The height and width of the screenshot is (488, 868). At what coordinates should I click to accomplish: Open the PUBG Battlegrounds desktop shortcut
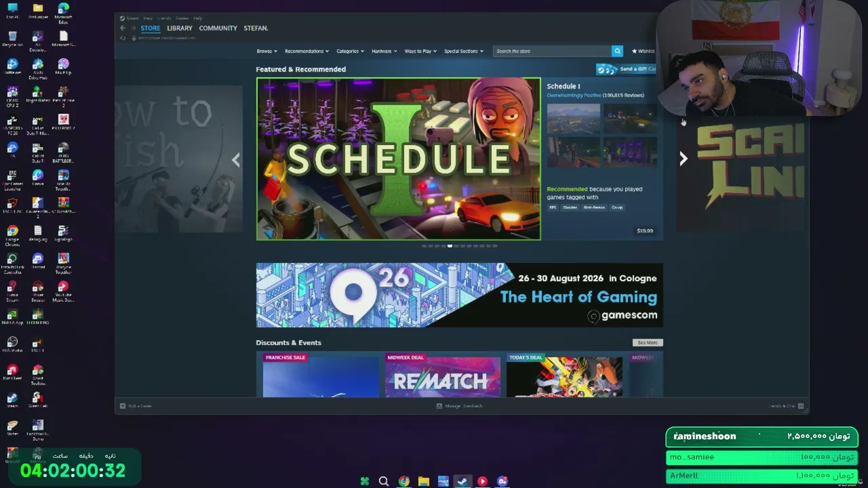pos(63,150)
